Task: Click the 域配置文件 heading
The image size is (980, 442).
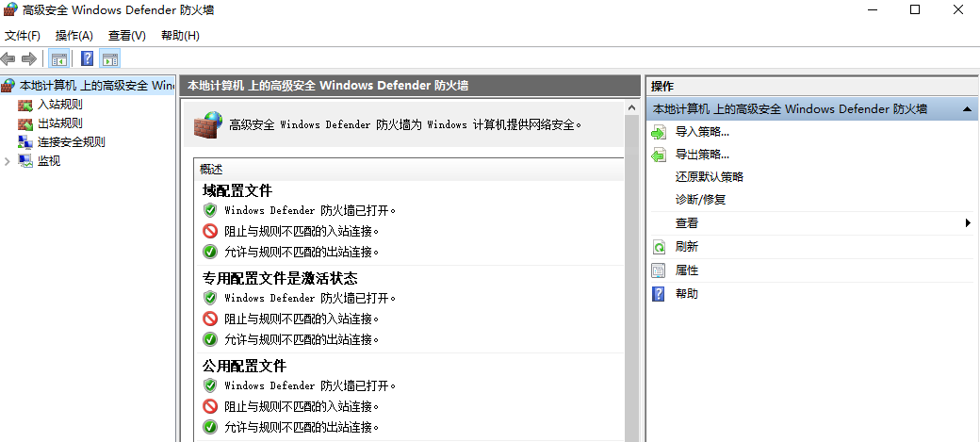Action: pyautogui.click(x=237, y=190)
